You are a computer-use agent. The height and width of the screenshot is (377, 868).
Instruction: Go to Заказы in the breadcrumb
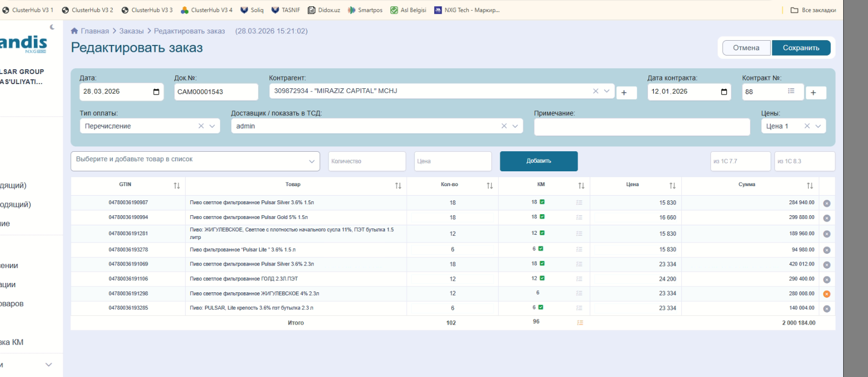click(131, 31)
